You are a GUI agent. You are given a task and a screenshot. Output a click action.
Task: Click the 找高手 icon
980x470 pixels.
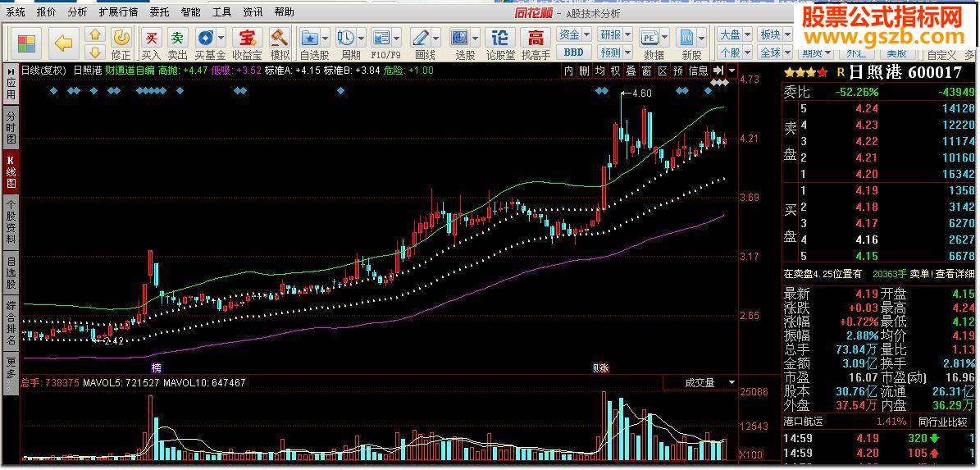[x=536, y=38]
